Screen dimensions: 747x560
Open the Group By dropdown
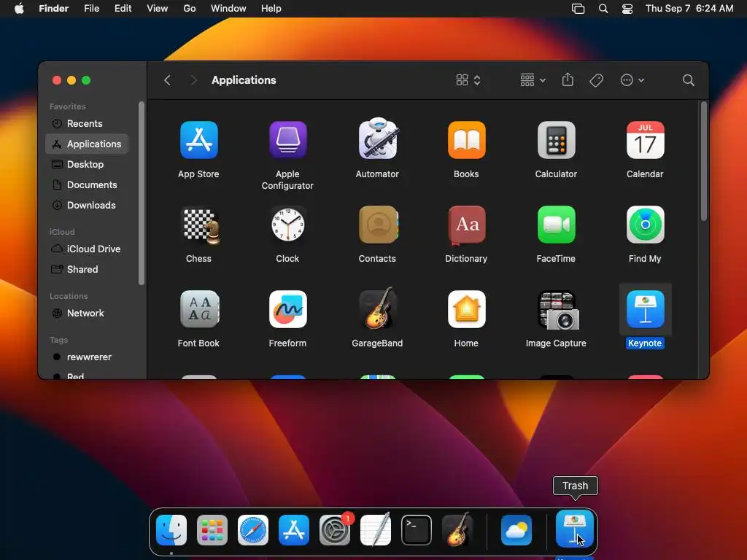pyautogui.click(x=533, y=80)
